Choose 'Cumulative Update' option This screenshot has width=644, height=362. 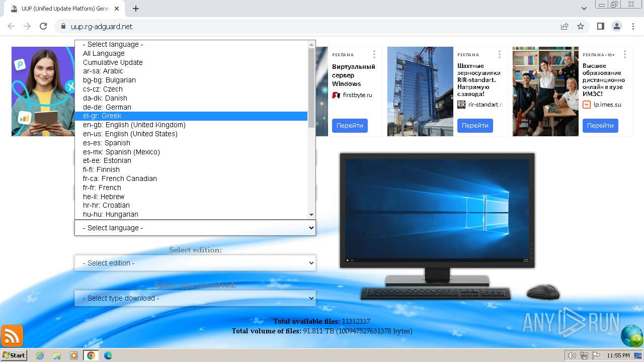click(x=191, y=62)
